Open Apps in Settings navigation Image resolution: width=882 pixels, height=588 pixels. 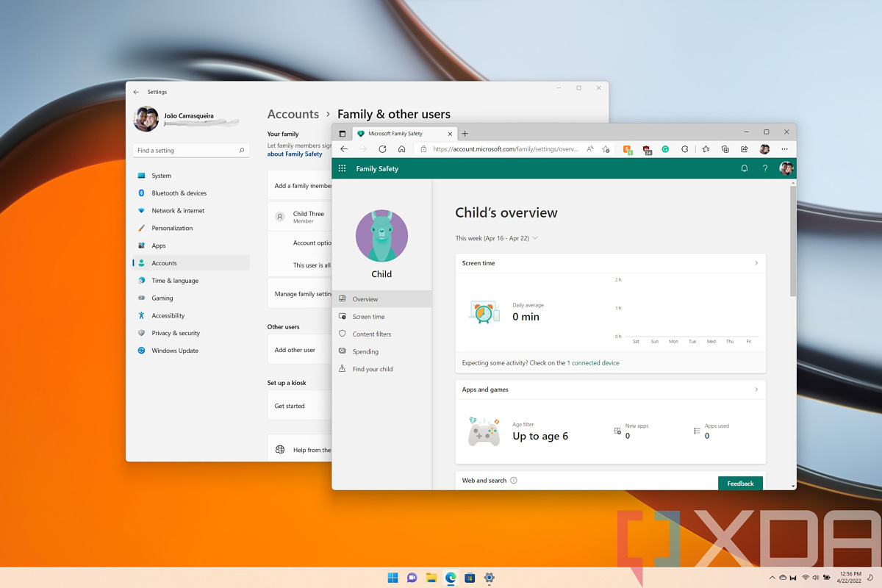191,245
